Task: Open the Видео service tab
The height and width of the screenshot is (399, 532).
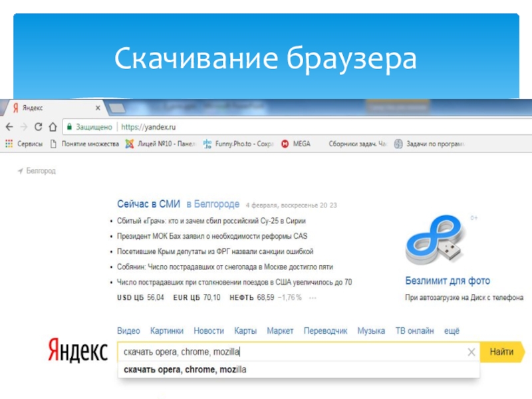Action: coord(128,331)
